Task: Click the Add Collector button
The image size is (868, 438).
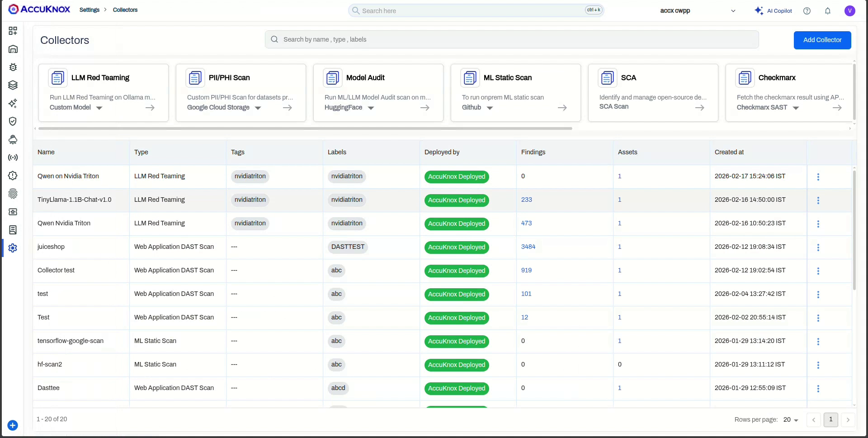Action: click(822, 40)
